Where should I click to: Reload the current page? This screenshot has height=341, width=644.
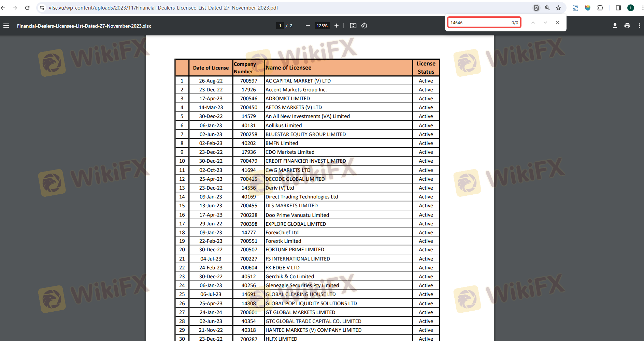click(27, 8)
